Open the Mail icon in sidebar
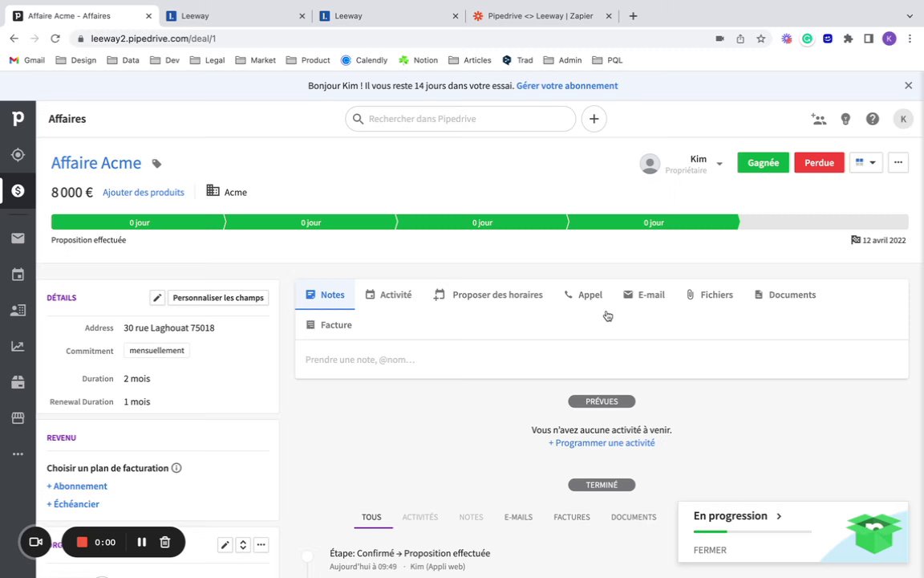 18,238
